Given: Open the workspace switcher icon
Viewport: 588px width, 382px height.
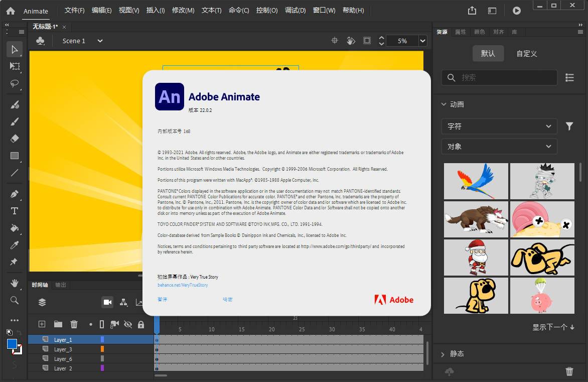Looking at the screenshot, I should click(492, 11).
